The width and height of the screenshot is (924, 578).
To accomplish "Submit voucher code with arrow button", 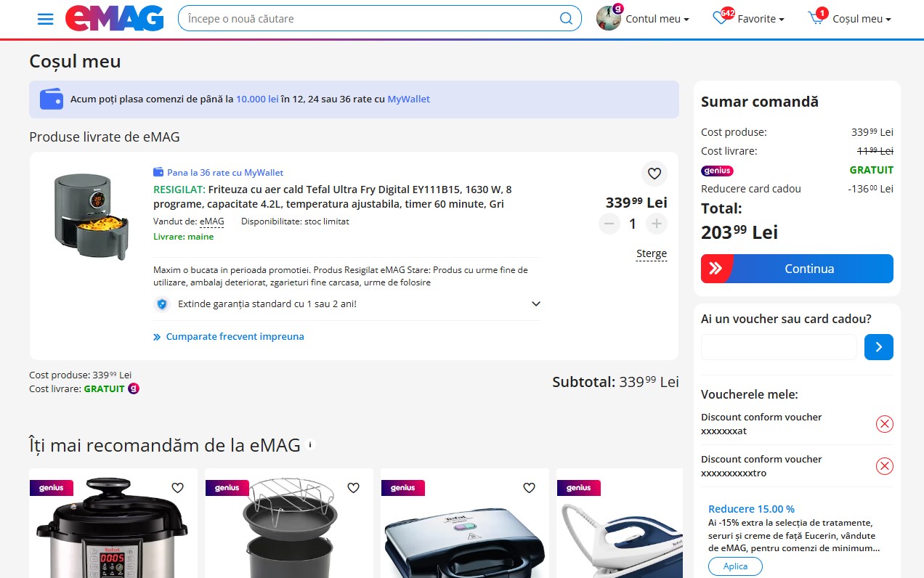I will click(879, 347).
